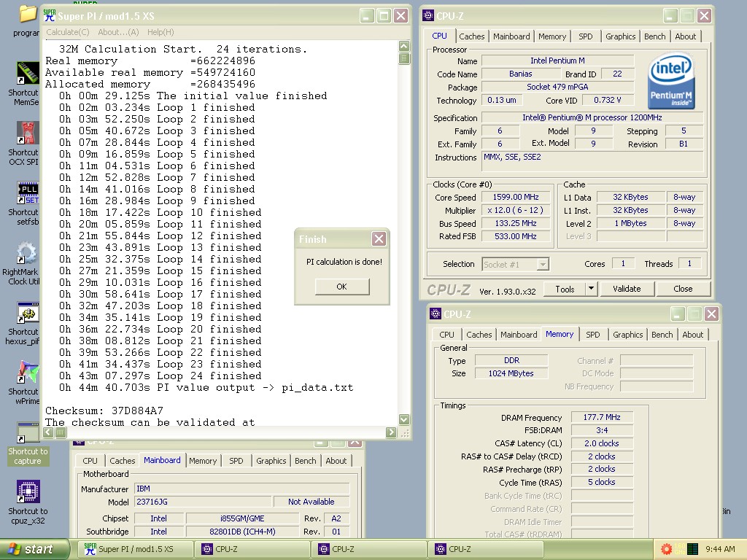Click the Core Speed 1599.00 MHz value
The width and height of the screenshot is (747, 560).
pyautogui.click(x=516, y=197)
